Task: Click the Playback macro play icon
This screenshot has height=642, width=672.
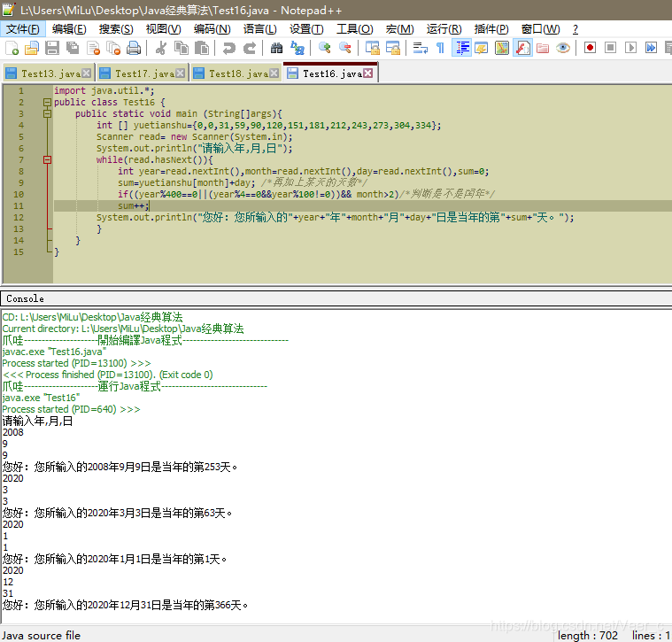Action: tap(630, 48)
